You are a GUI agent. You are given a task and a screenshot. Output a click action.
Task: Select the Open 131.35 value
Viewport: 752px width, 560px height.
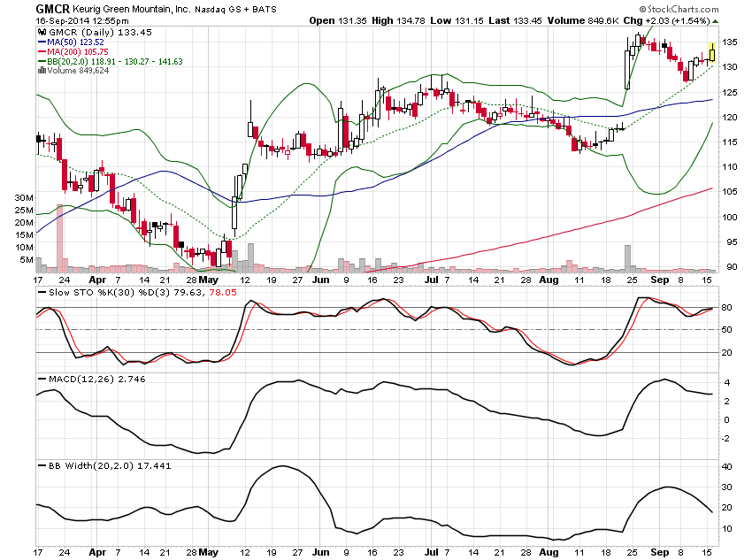[x=338, y=20]
